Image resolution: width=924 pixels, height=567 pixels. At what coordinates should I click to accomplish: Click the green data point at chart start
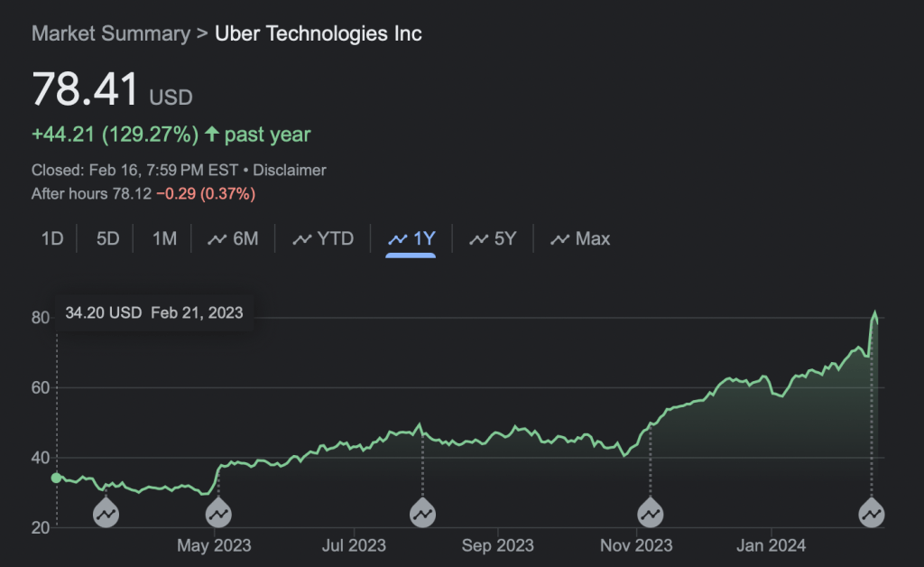tap(57, 478)
